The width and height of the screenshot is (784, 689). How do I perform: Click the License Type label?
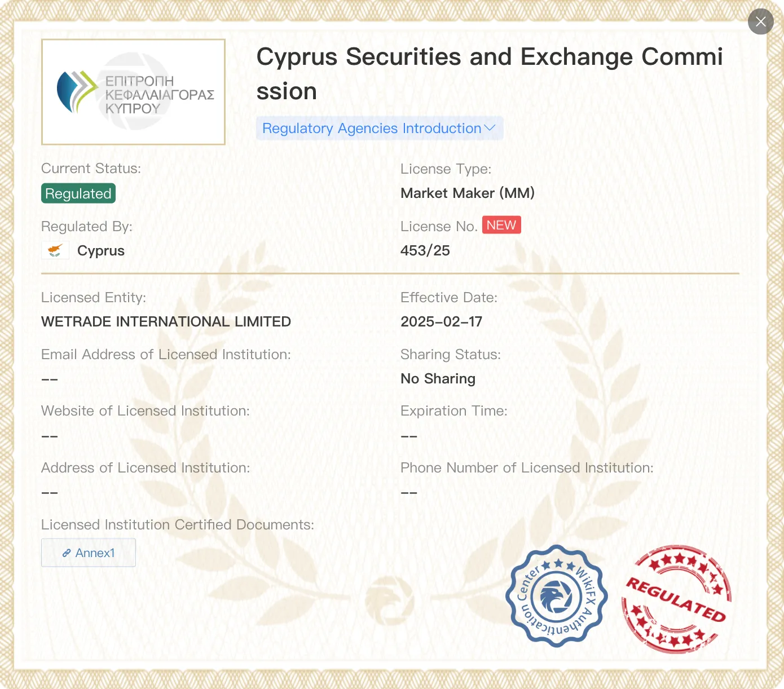[x=446, y=169]
